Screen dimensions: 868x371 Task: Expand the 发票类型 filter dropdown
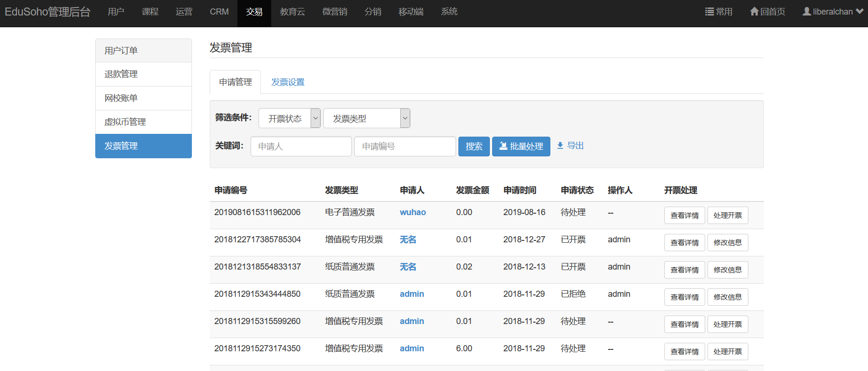click(366, 118)
